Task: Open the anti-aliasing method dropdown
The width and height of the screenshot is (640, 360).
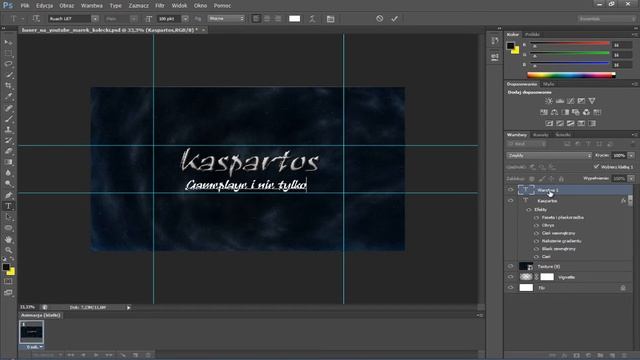Action: pos(226,19)
